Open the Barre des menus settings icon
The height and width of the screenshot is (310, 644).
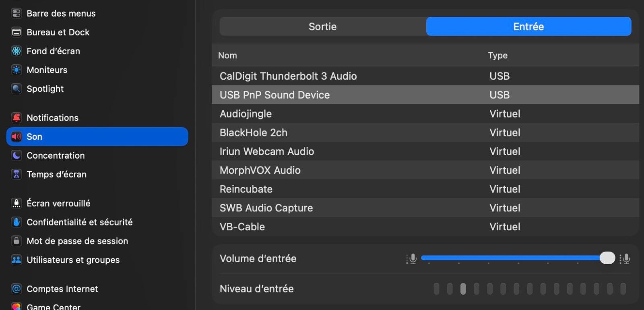[17, 13]
